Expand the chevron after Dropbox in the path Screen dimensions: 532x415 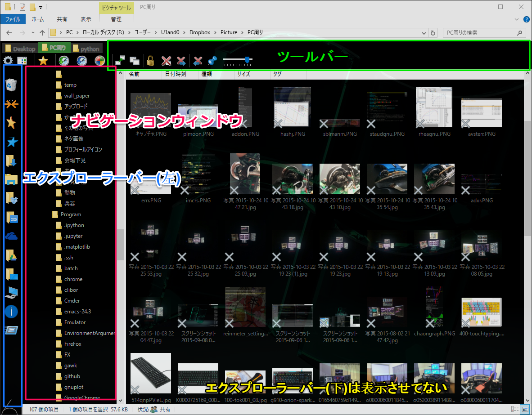click(x=215, y=32)
